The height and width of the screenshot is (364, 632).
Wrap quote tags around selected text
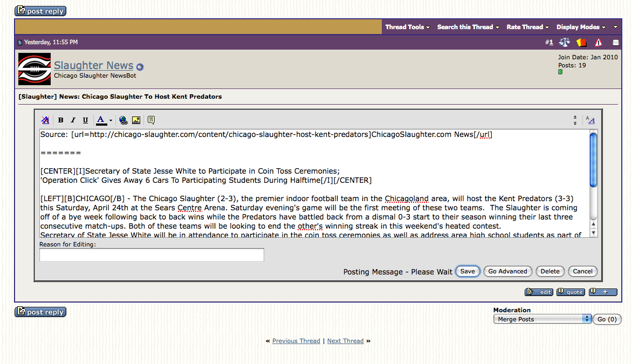pyautogui.click(x=151, y=120)
